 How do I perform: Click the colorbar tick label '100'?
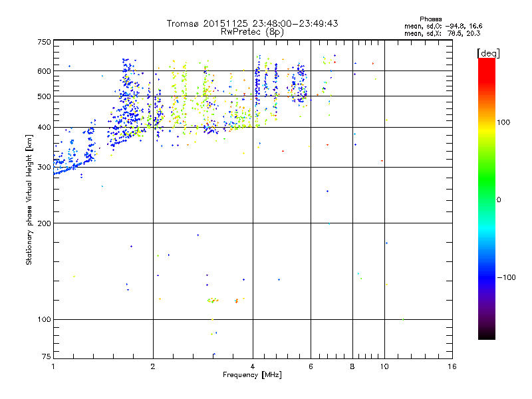click(503, 122)
